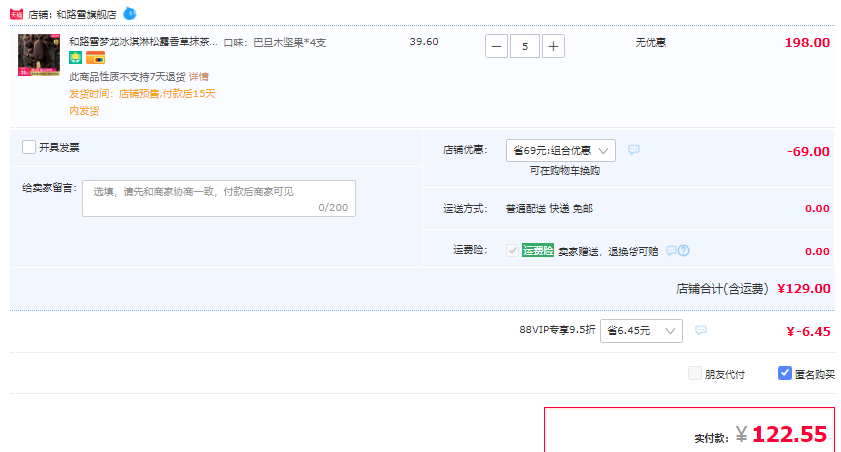The height and width of the screenshot is (452, 841).
Task: Check the 开具发票 invoice checkbox
Action: 29,147
